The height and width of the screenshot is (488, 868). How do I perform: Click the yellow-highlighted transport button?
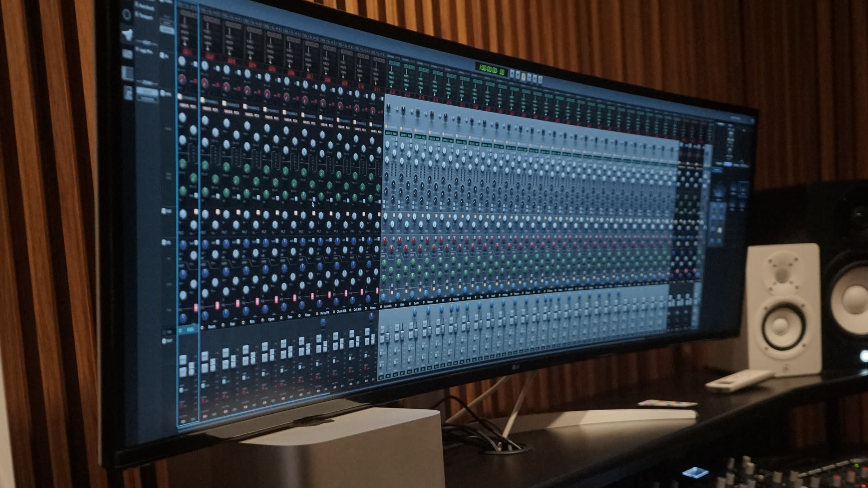[x=524, y=77]
